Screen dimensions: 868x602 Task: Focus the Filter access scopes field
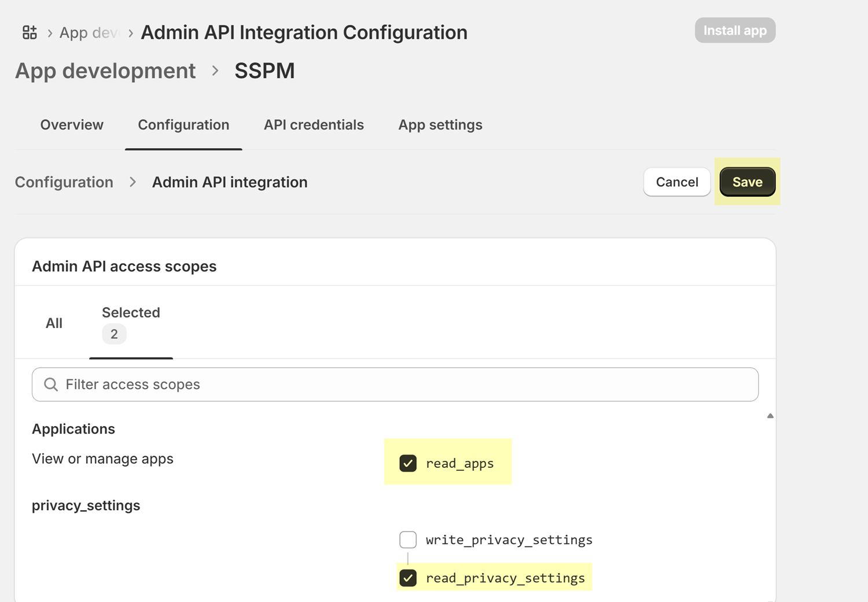[405, 385]
